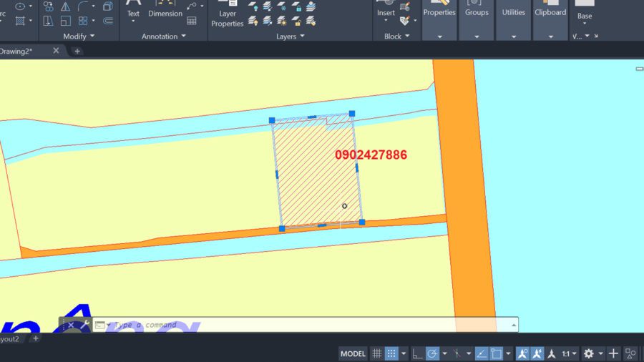Toggle isometric drafting

[457, 353]
